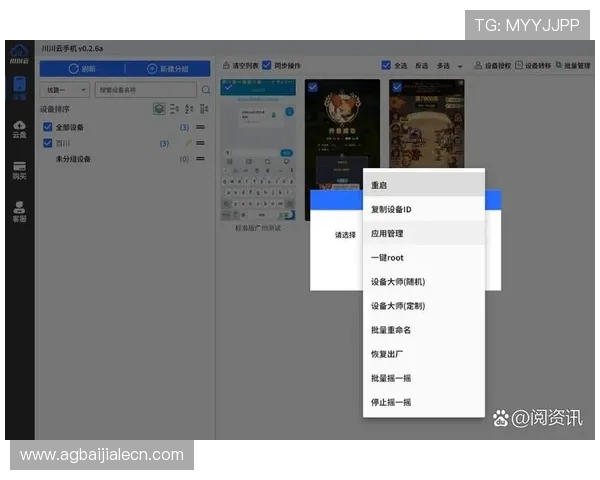Image resolution: width=600 pixels, height=480 pixels.
Task: Select the 未分组设备 group row
Action: point(124,158)
